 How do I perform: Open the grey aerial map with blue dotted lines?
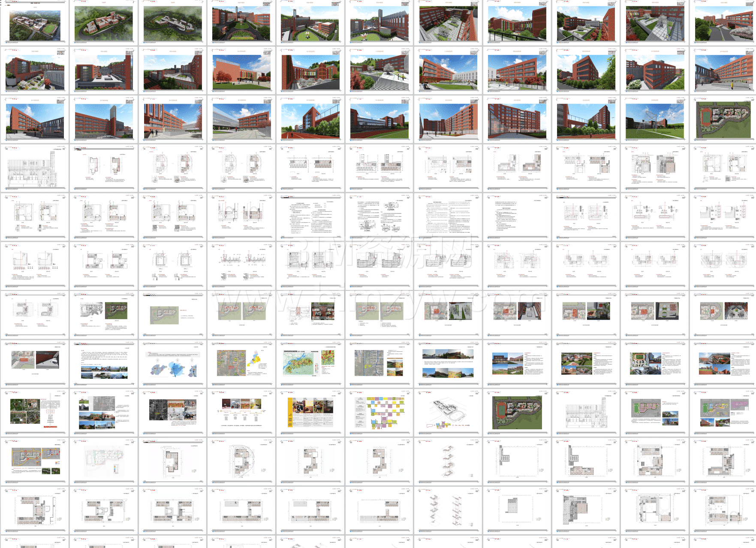coord(380,363)
